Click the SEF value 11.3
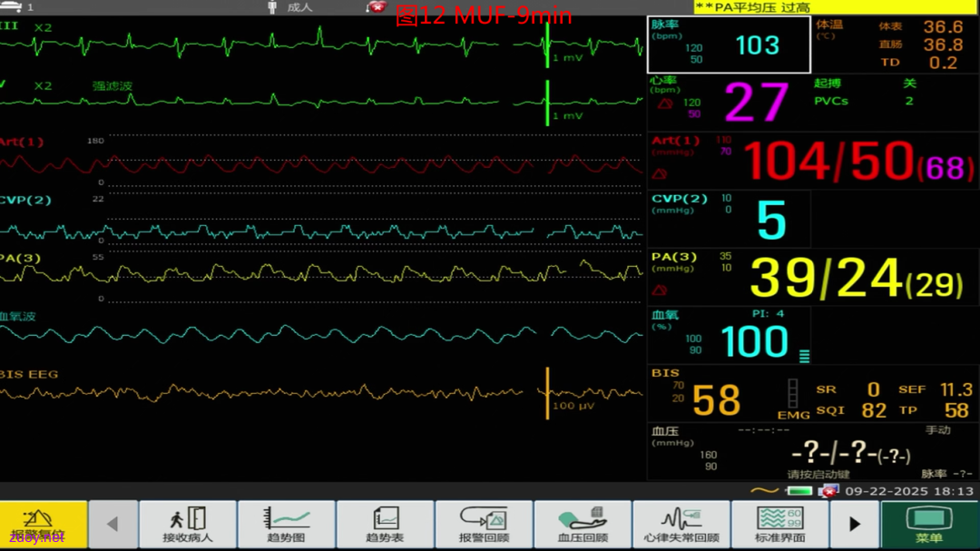980x551 pixels. point(956,389)
